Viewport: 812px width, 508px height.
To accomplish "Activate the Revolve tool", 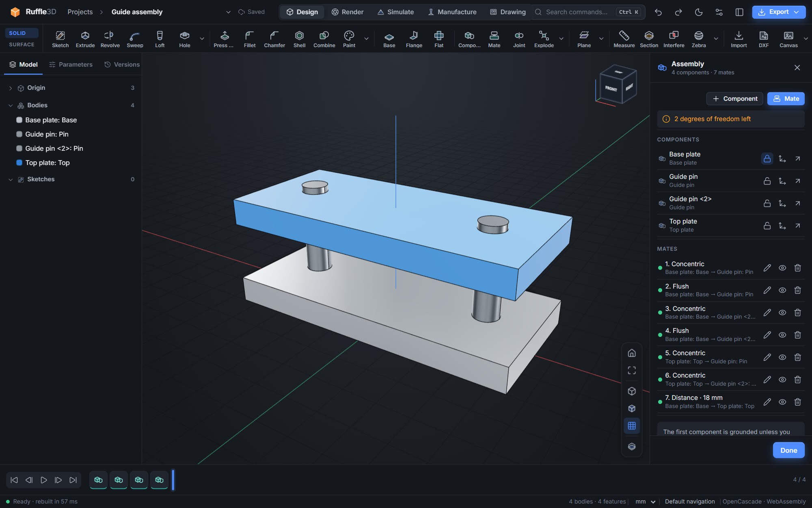I will [110, 39].
